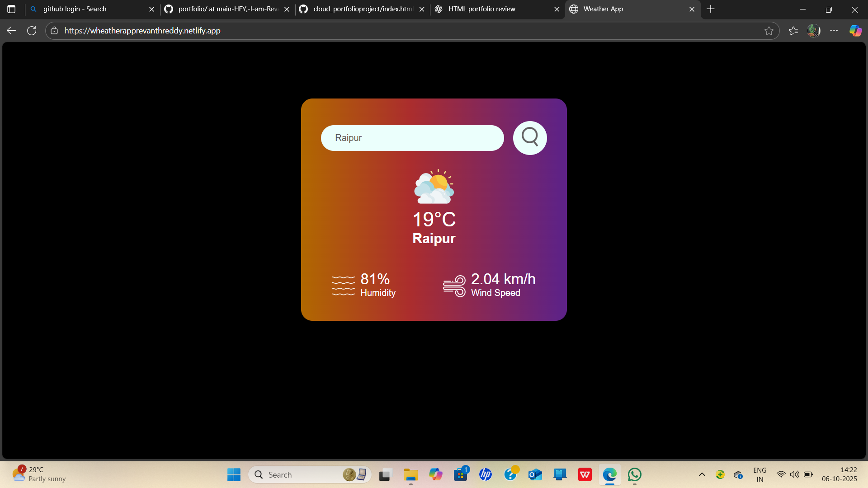Image resolution: width=868 pixels, height=488 pixels.
Task: Open the favorites list icon
Action: (x=793, y=31)
